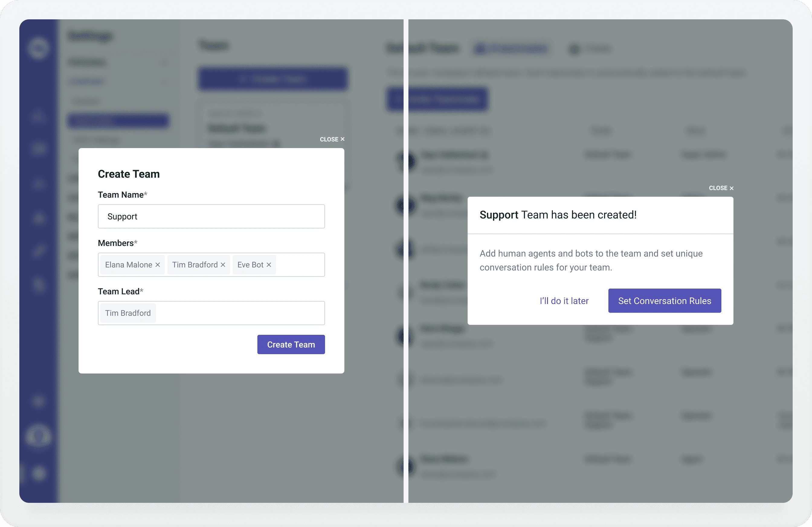This screenshot has width=812, height=527.
Task: Select the Support text in name field
Action: (122, 216)
